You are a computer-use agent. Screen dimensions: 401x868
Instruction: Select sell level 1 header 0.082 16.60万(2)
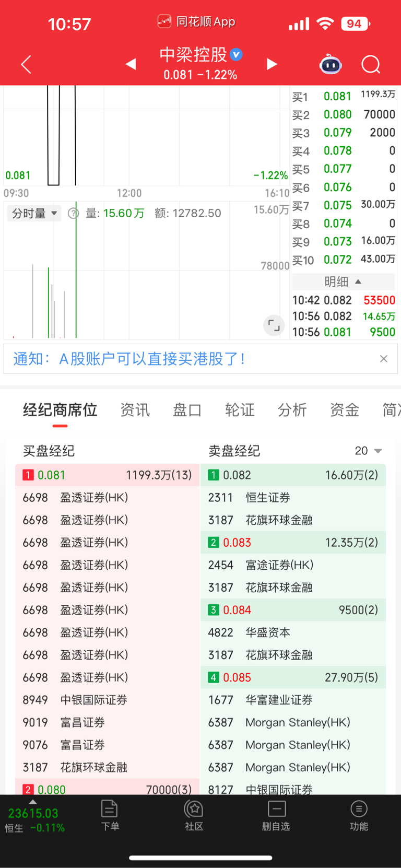(x=293, y=475)
